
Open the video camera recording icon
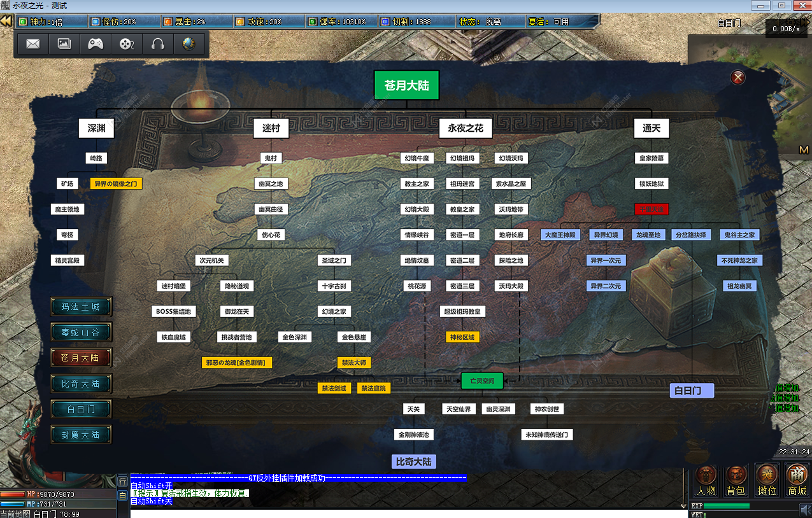127,44
